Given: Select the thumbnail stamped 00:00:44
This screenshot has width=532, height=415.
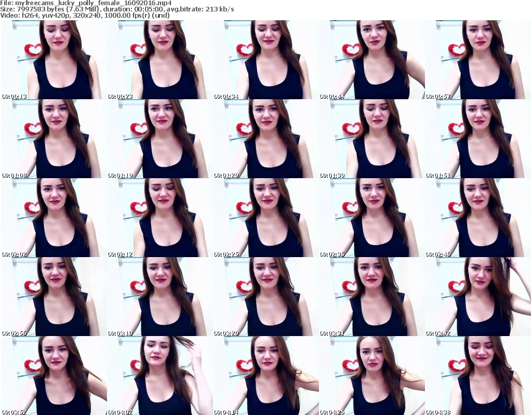Looking at the screenshot, I should 372,60.
